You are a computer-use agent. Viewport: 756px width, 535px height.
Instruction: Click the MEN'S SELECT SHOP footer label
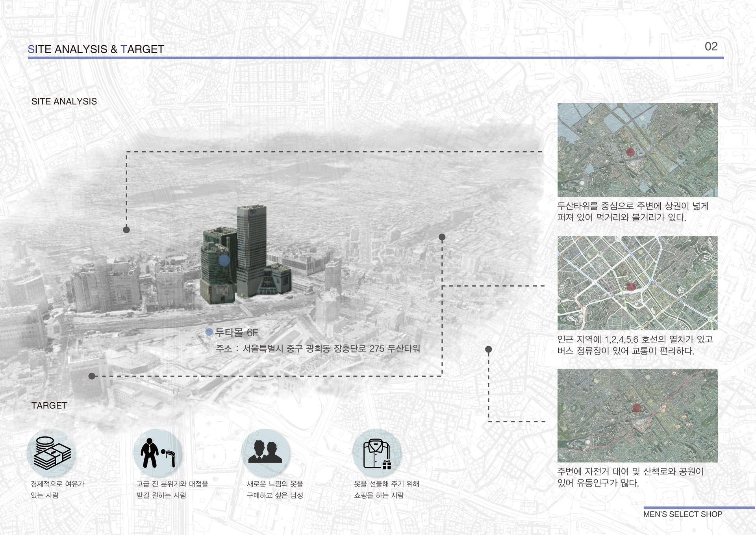tap(683, 514)
